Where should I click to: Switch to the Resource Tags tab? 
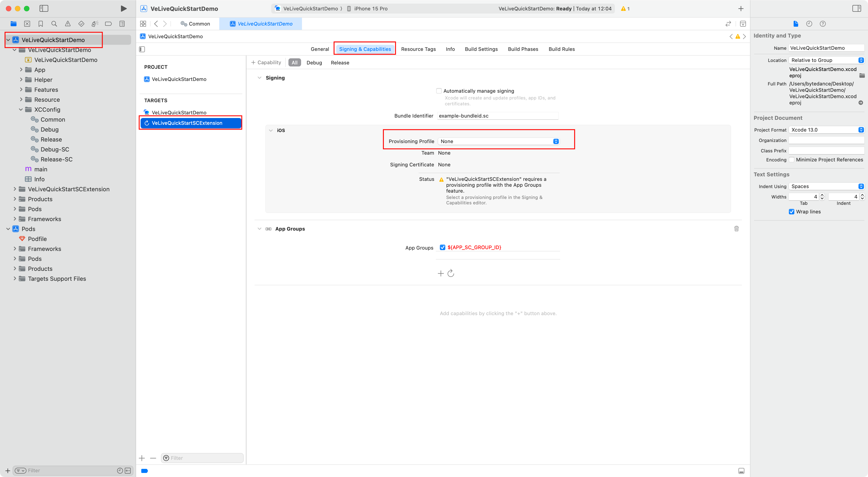(418, 49)
